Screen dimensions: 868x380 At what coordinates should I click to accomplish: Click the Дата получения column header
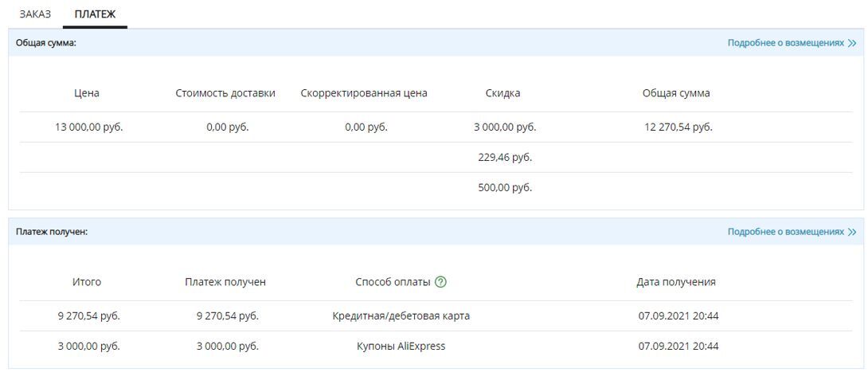[676, 282]
